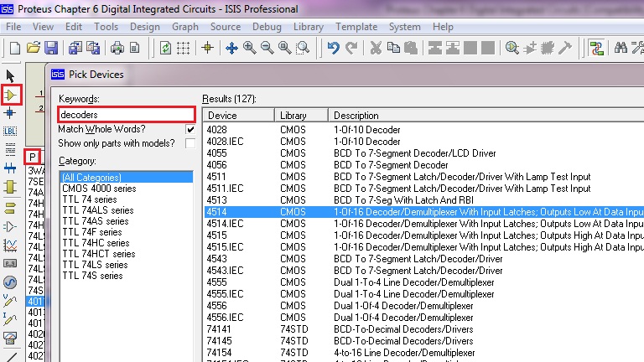The image size is (644, 362).
Task: Toggle the grid display icon
Action: [x=184, y=48]
